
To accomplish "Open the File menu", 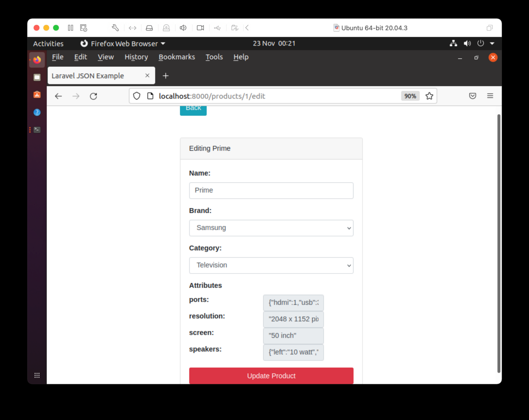I will (x=57, y=57).
